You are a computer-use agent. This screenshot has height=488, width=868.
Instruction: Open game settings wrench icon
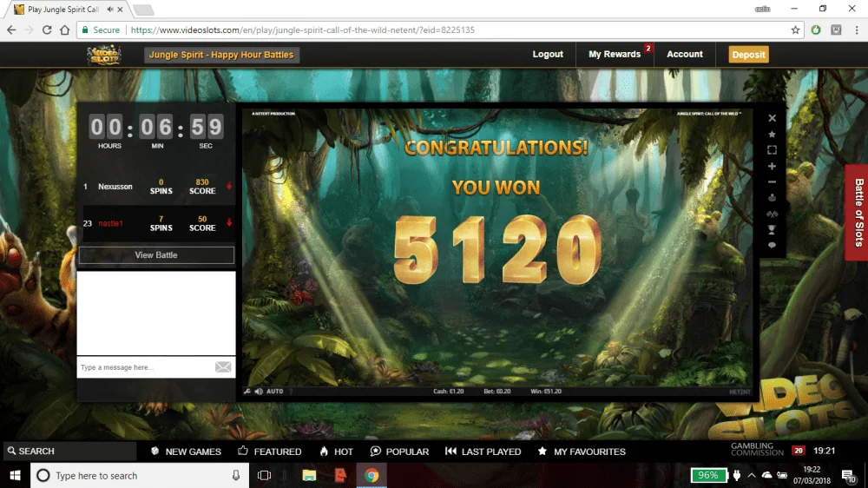point(247,391)
